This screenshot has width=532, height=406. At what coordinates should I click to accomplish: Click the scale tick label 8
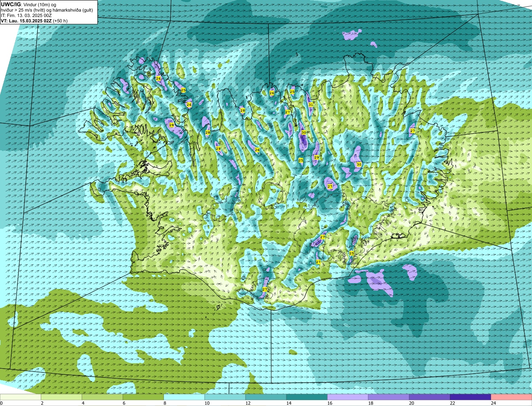165,403
